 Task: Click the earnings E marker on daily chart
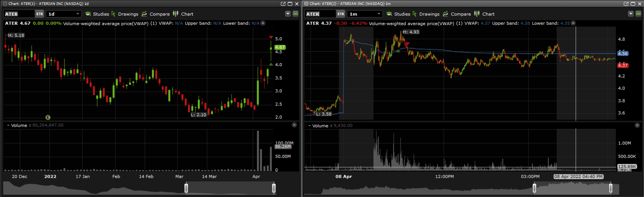click(x=48, y=117)
